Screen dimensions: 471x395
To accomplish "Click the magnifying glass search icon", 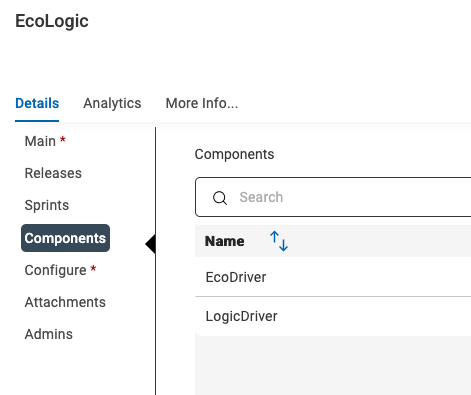I will click(220, 198).
